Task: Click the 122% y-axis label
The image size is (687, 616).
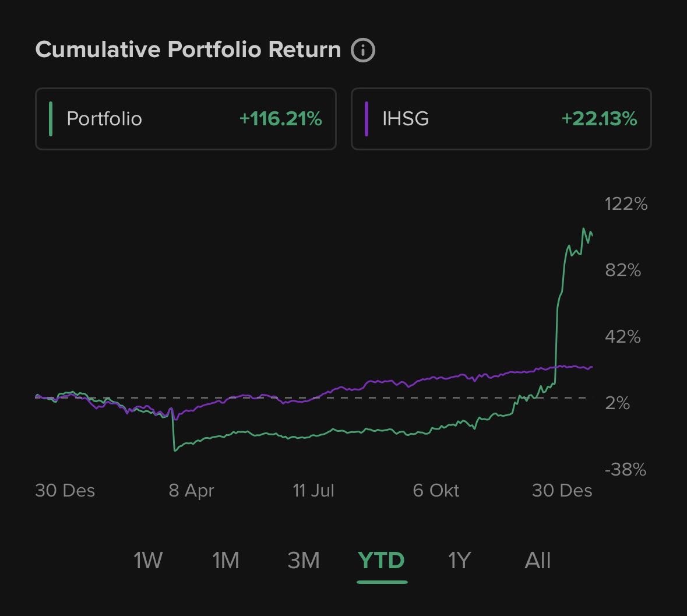Action: click(626, 204)
